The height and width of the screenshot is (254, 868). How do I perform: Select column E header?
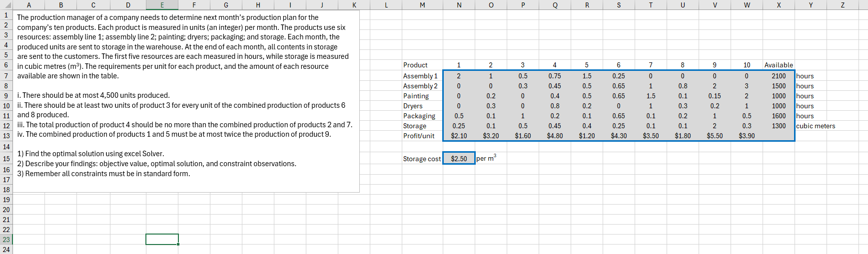coord(162,4)
